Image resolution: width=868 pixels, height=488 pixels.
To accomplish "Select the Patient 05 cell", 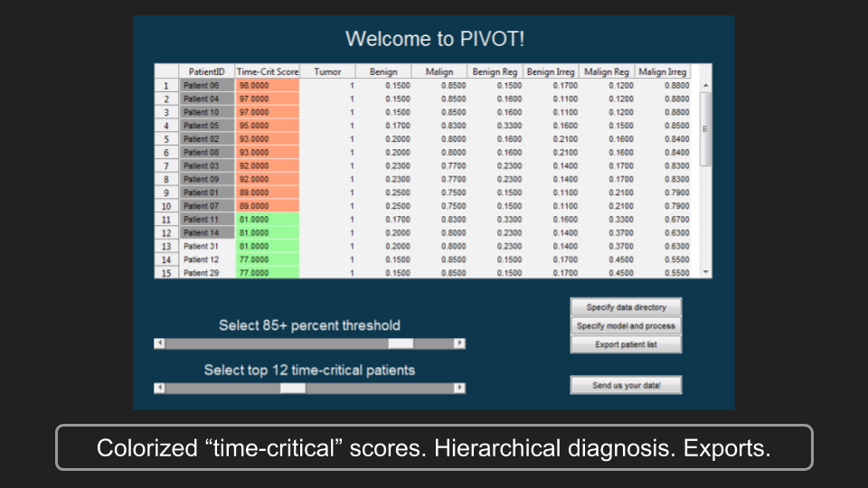I will 207,126.
